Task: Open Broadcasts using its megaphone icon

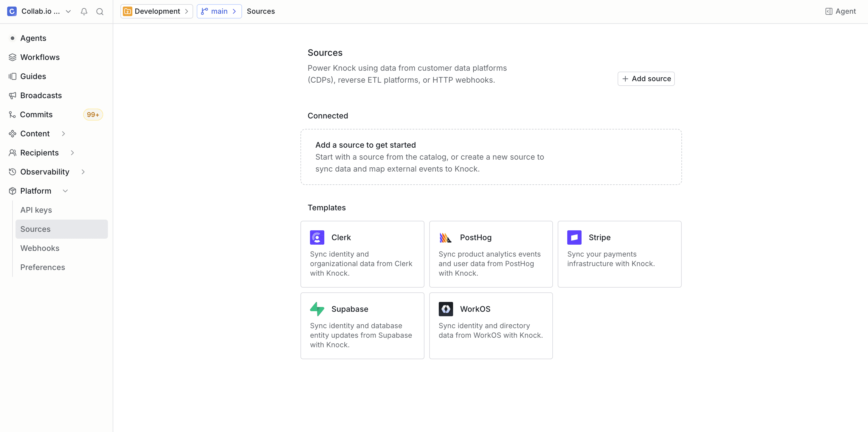Action: pos(13,95)
